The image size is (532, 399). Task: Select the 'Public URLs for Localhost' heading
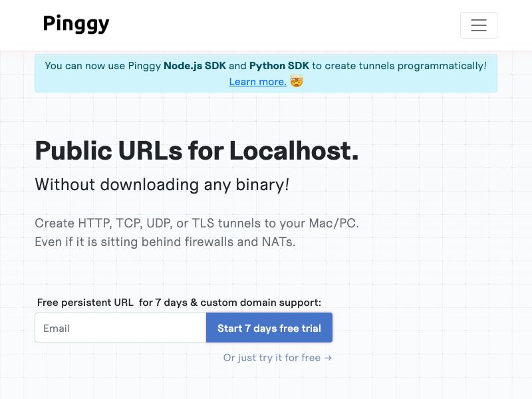click(196, 151)
